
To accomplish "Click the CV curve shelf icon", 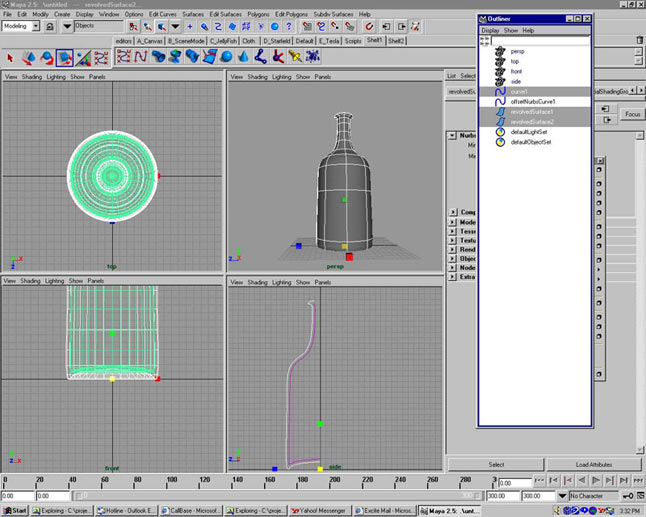I will click(123, 56).
